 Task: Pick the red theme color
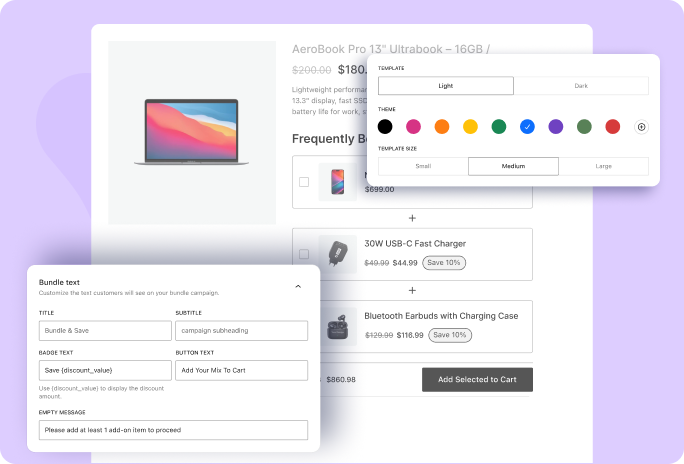pyautogui.click(x=613, y=127)
